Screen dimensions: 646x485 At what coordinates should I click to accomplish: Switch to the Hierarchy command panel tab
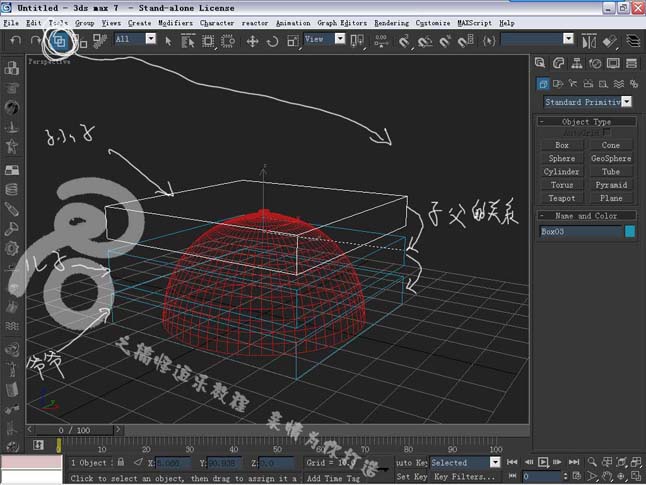coord(577,63)
